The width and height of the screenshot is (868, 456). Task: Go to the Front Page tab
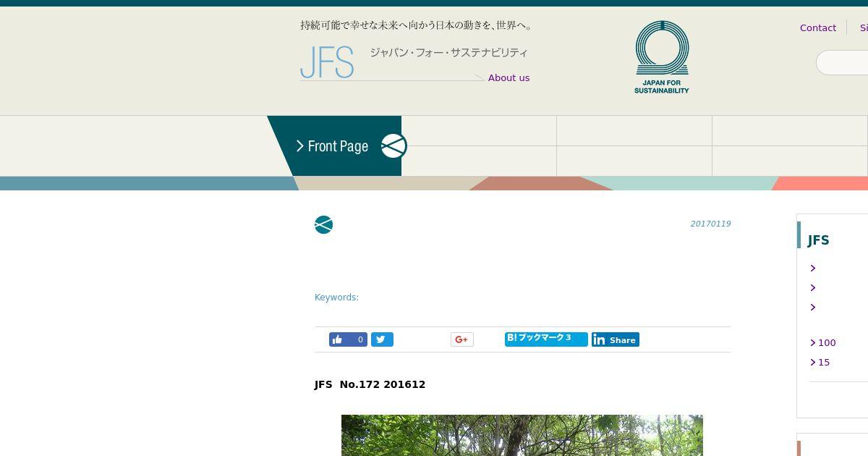[334, 146]
